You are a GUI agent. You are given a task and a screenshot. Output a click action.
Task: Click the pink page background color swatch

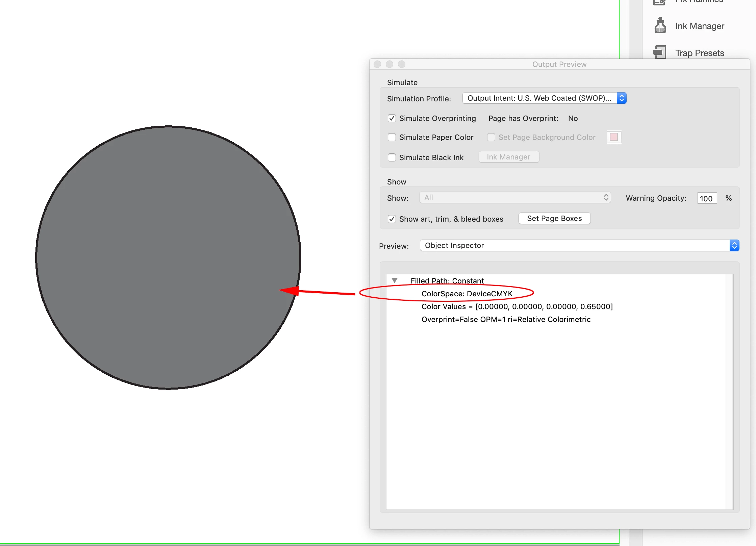pos(614,137)
